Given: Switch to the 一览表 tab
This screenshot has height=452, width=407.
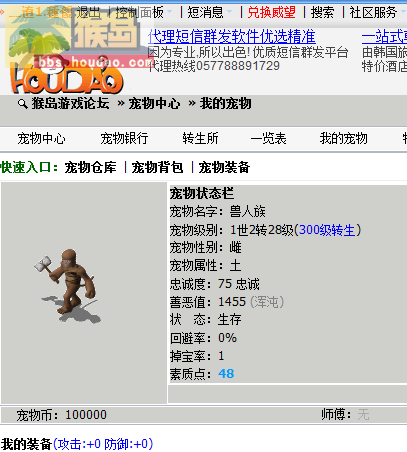Looking at the screenshot, I should (x=269, y=139).
